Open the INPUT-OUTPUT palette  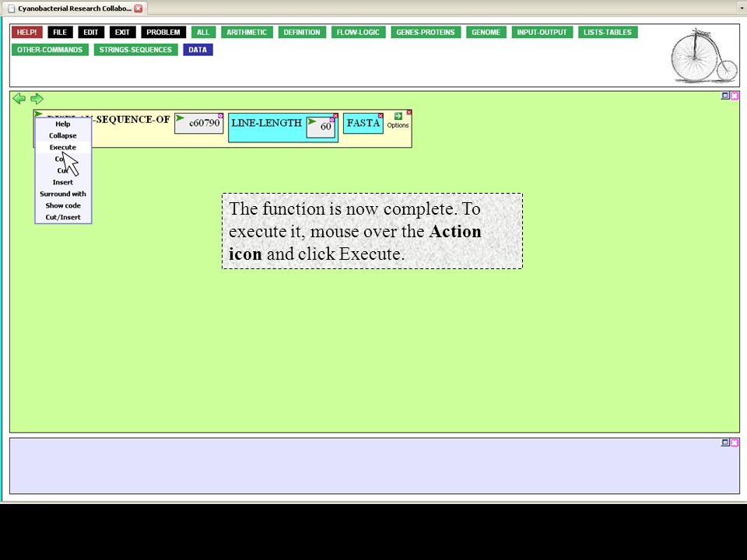(542, 33)
